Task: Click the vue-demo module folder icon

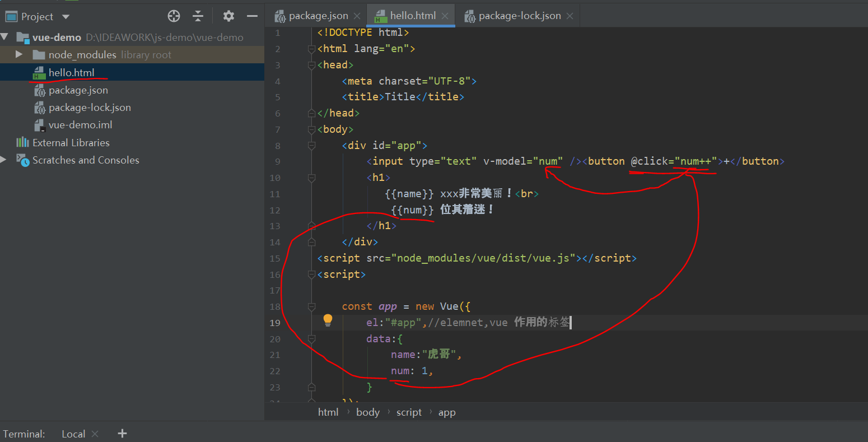Action: [x=22, y=38]
